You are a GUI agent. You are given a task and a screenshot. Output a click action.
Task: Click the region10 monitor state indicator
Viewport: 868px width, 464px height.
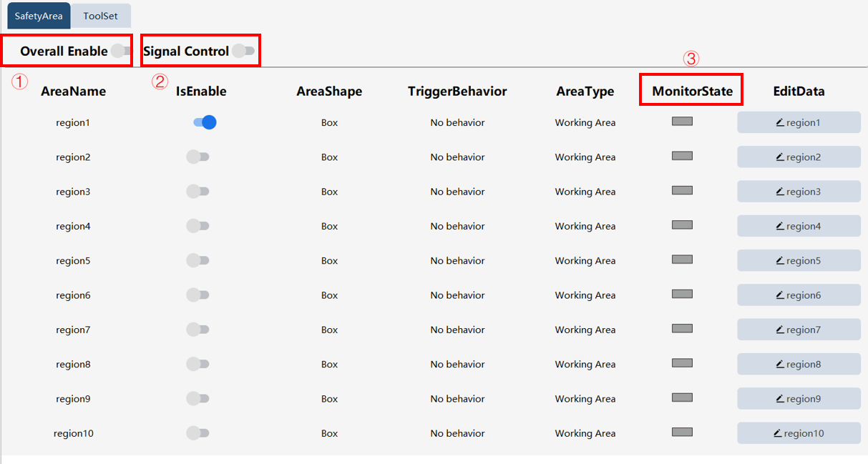(x=682, y=432)
